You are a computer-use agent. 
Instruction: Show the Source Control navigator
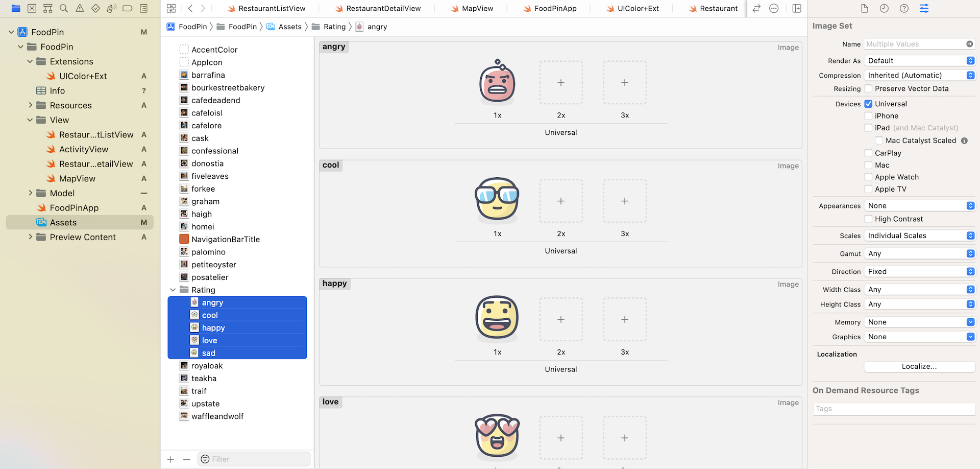32,8
